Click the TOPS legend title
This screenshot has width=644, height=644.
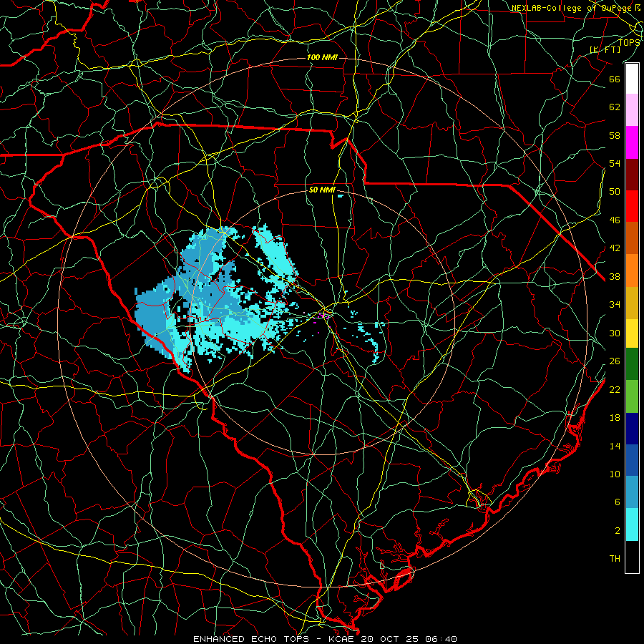(x=629, y=42)
